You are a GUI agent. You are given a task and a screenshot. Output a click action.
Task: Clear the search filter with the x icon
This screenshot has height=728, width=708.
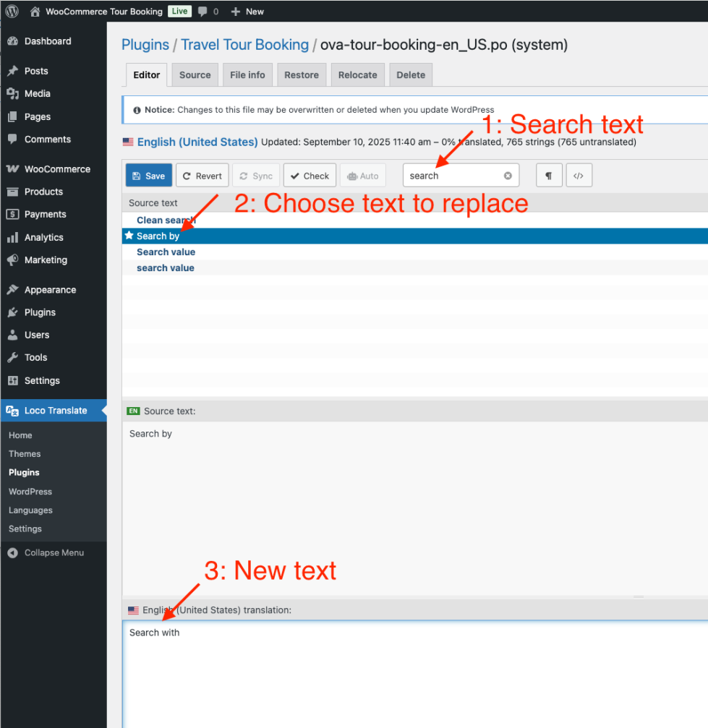point(508,176)
